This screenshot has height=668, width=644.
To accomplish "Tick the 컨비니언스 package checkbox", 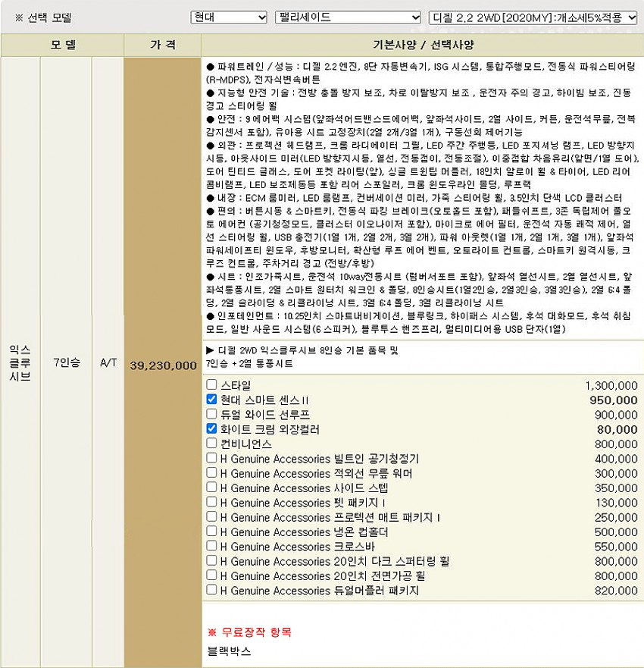I will pos(212,444).
